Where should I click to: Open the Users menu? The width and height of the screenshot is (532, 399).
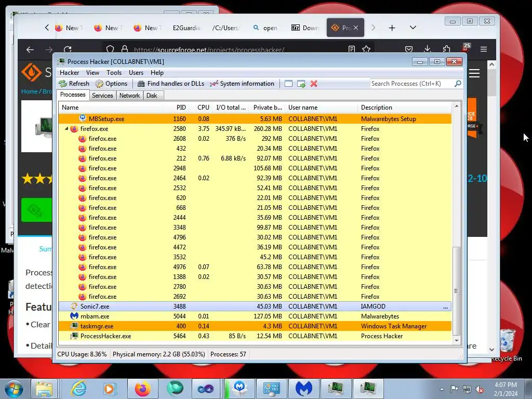pos(136,73)
